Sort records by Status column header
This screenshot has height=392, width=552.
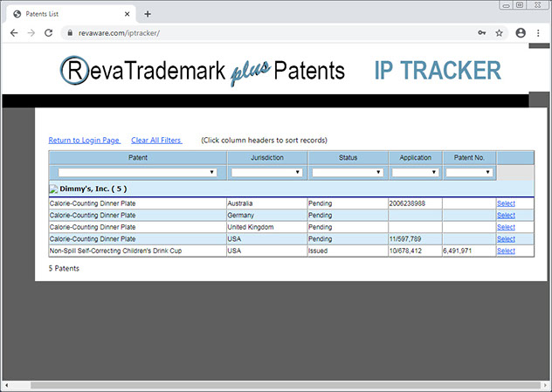[348, 157]
